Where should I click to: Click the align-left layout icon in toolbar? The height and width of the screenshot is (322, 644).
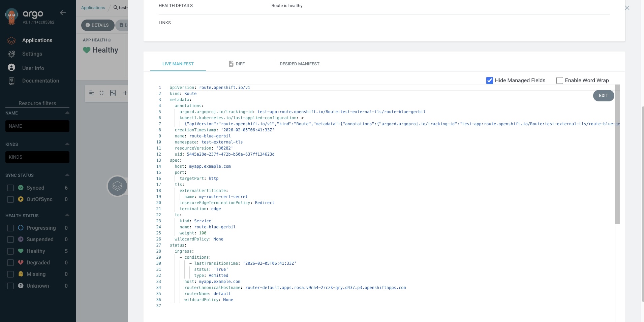(x=91, y=93)
